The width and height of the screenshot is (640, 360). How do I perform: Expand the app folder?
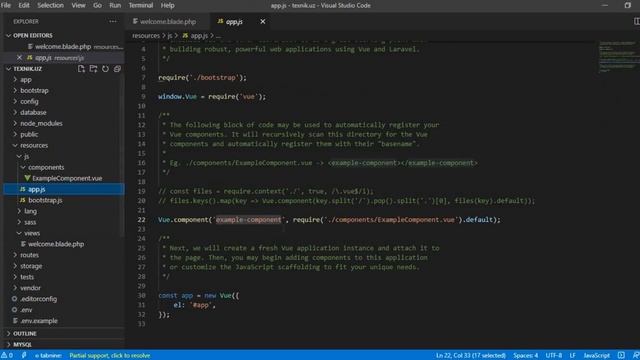(26, 80)
